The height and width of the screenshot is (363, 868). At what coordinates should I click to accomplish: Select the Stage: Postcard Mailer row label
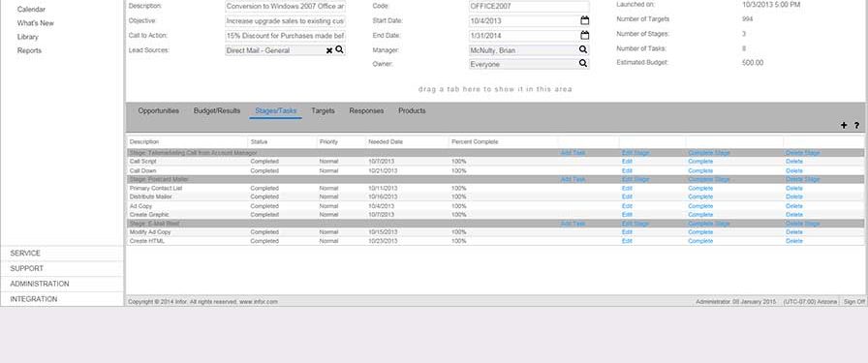(x=159, y=179)
